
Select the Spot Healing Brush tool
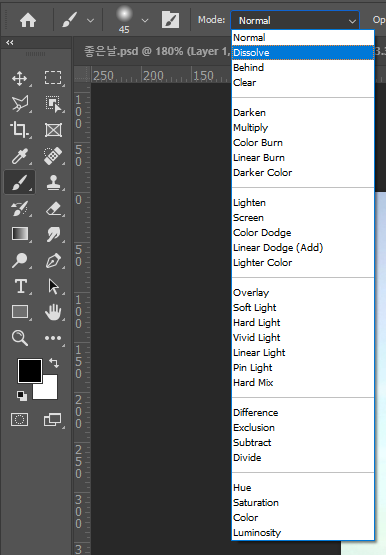click(x=53, y=156)
